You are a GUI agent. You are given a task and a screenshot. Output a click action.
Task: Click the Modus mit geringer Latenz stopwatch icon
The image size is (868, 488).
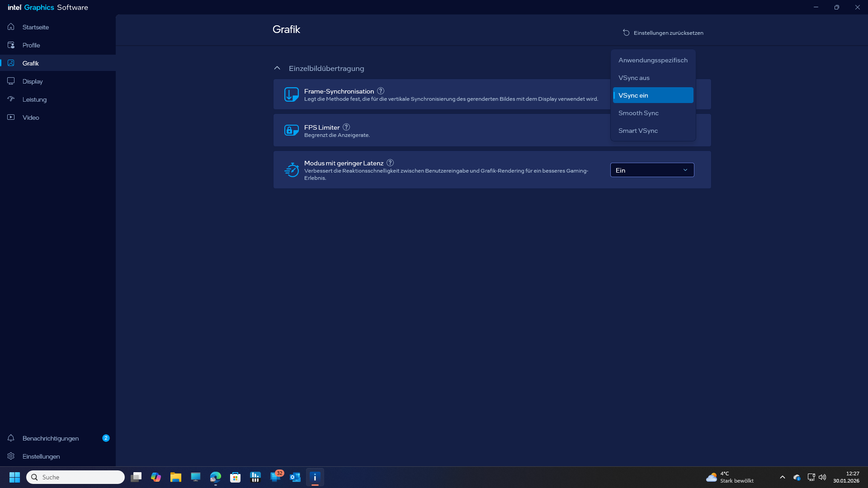coord(292,170)
